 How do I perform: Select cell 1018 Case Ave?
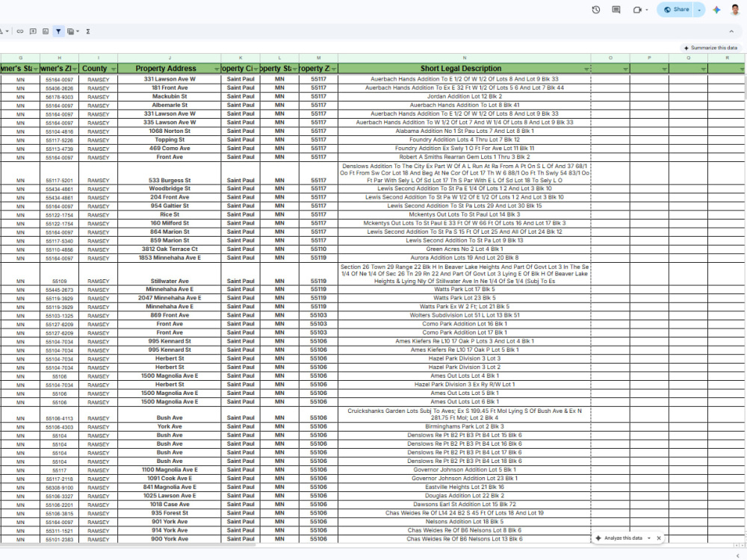tap(170, 504)
